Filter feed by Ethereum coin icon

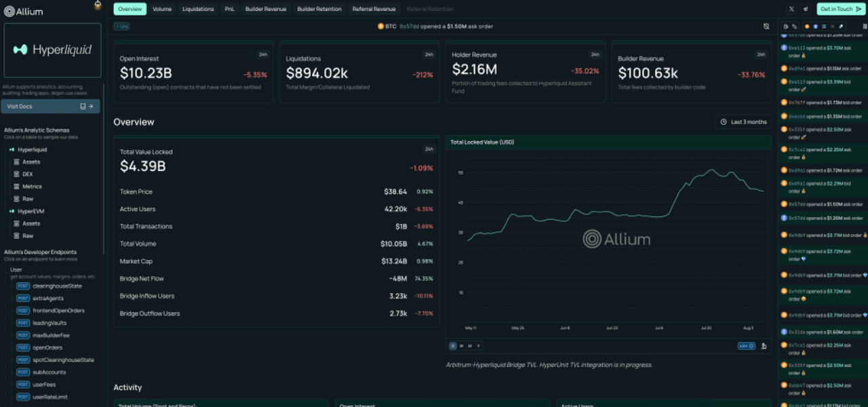click(815, 26)
